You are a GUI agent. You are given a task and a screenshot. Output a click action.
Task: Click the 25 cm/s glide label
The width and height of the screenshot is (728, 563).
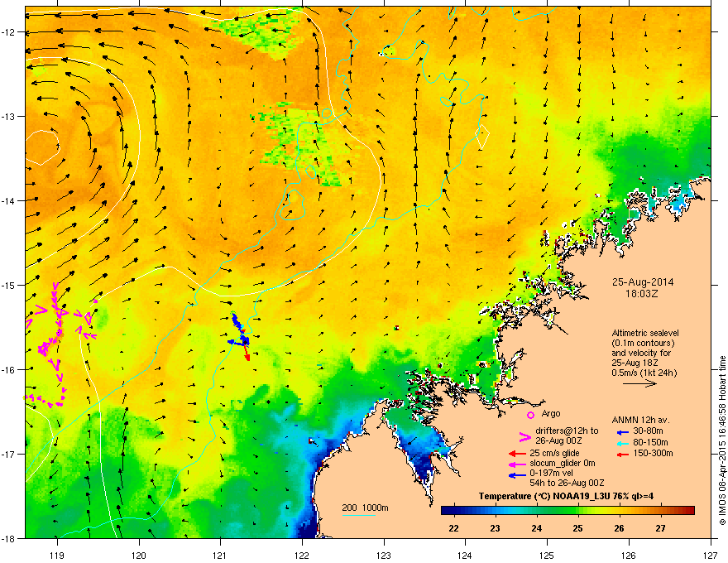[x=554, y=453]
